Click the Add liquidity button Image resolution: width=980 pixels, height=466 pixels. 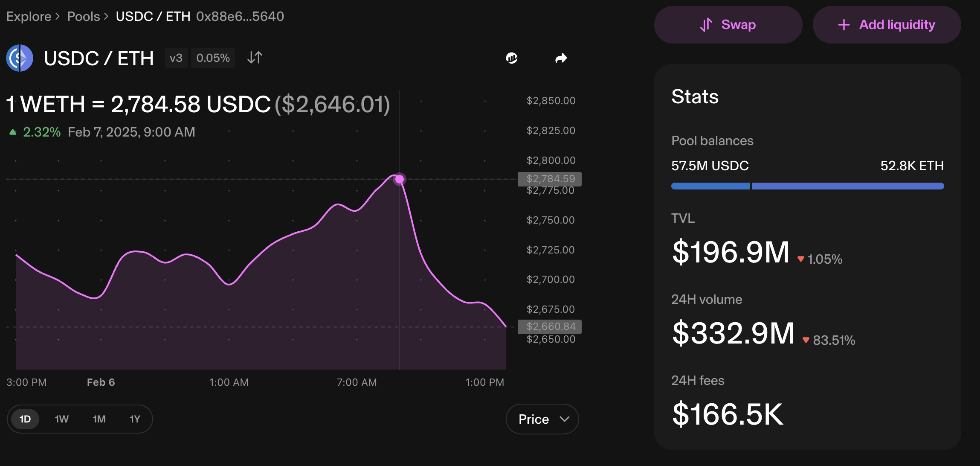tap(887, 25)
